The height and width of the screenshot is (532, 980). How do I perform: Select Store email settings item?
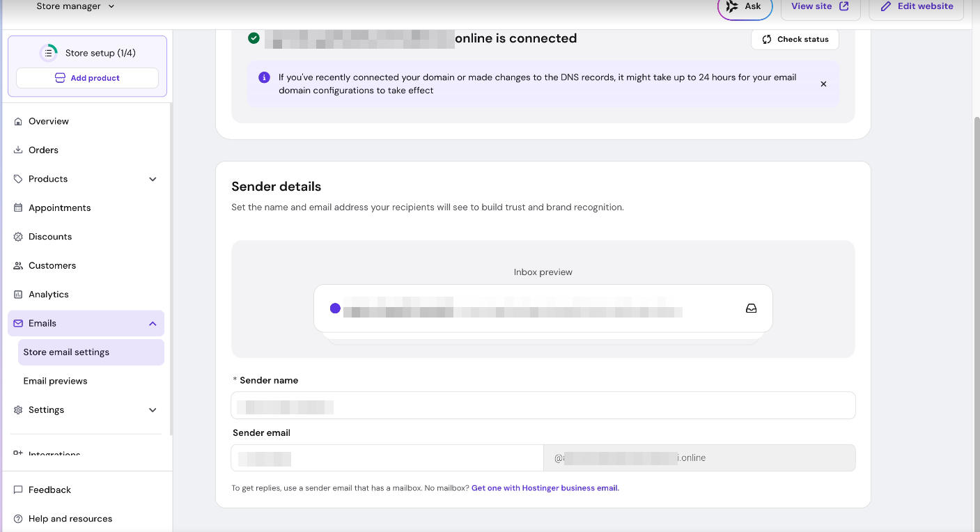66,352
